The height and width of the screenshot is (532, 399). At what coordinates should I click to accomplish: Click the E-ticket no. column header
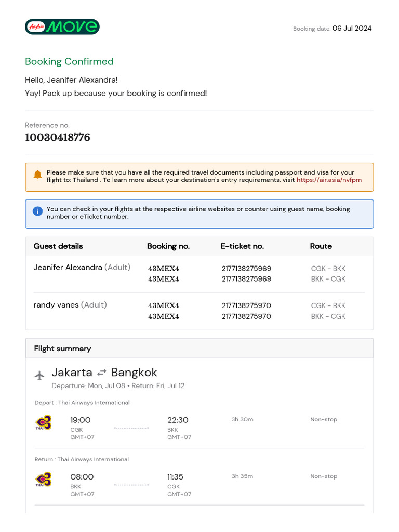[x=242, y=246]
